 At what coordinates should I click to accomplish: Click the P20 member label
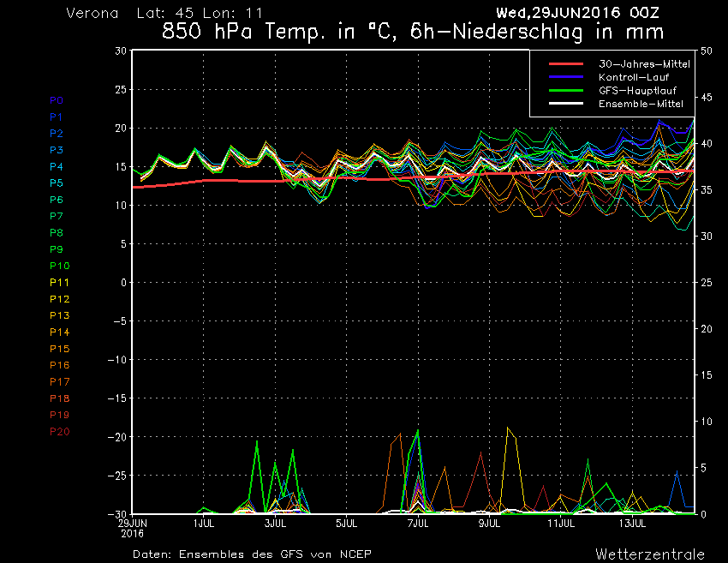click(x=59, y=432)
